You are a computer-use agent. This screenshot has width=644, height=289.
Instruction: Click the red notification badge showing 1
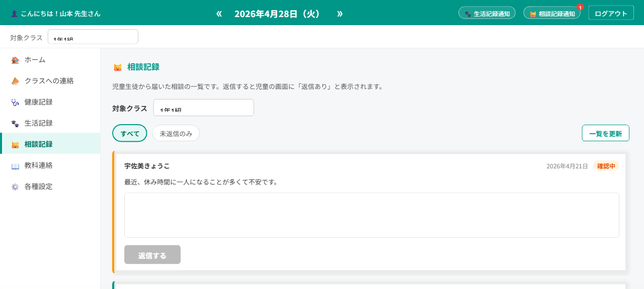(x=580, y=7)
